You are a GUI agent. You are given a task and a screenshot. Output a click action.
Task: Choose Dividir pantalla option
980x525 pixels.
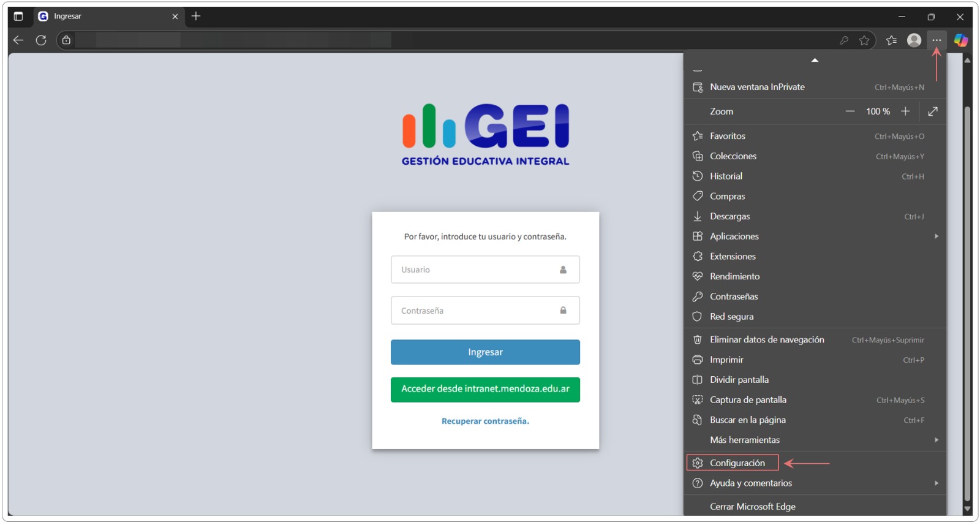815,380
